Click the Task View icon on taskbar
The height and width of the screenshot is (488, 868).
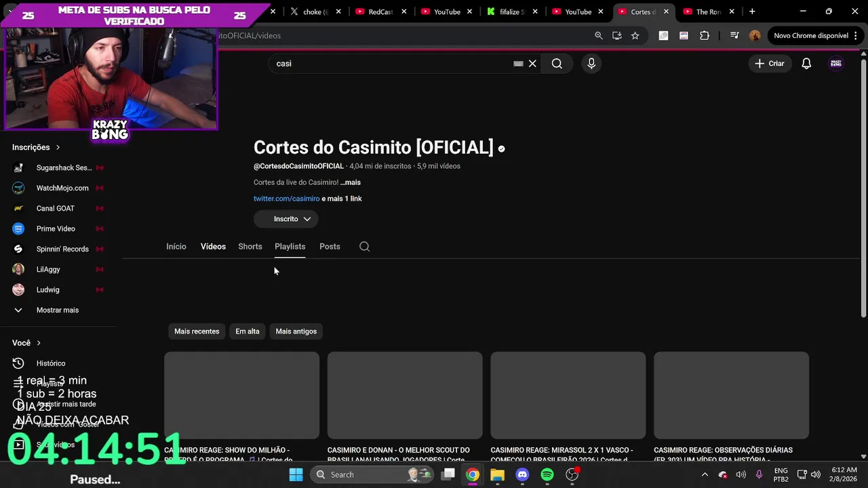click(448, 474)
